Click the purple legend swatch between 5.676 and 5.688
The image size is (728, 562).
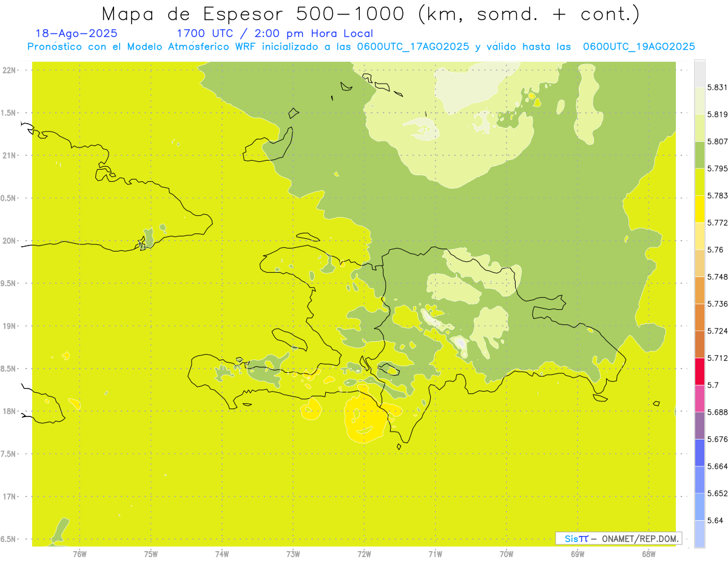pyautogui.click(x=699, y=426)
